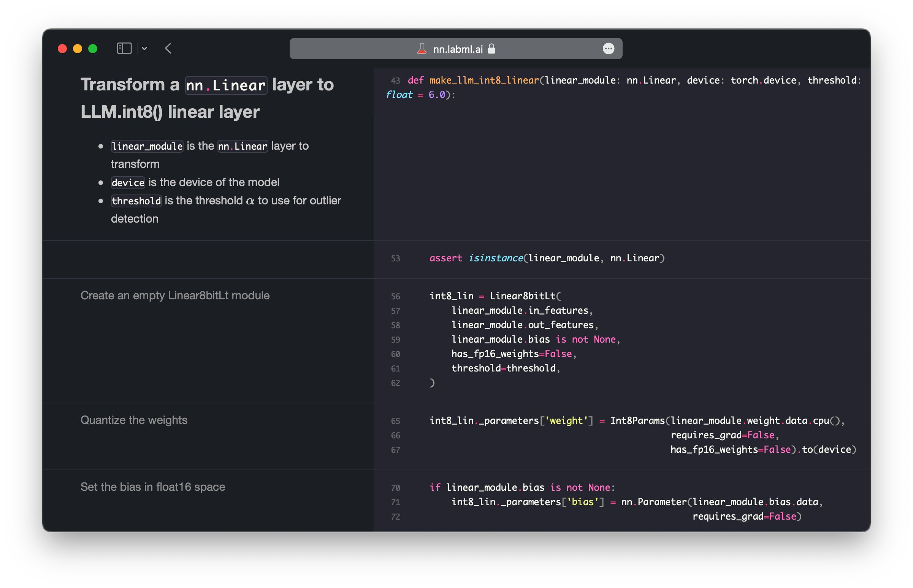
Task: Click the red close window button
Action: pyautogui.click(x=62, y=49)
